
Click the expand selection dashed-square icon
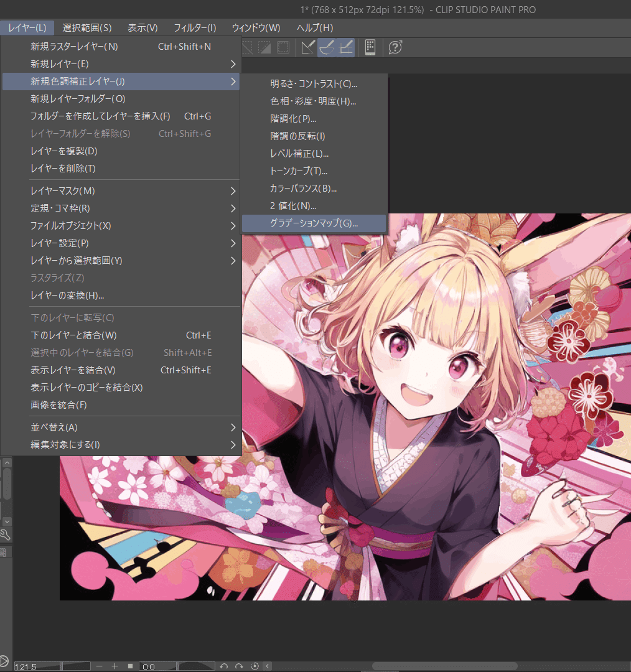[x=283, y=47]
